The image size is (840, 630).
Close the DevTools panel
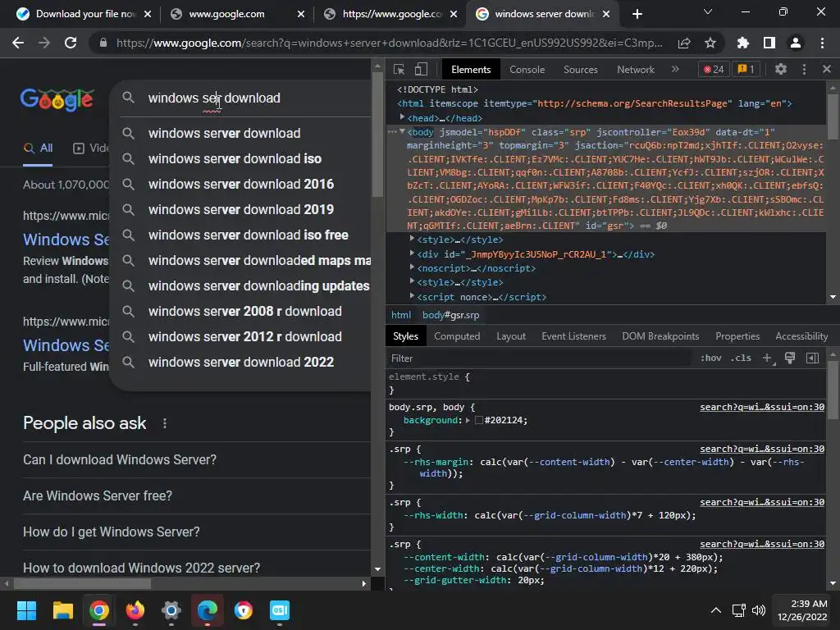coord(827,69)
